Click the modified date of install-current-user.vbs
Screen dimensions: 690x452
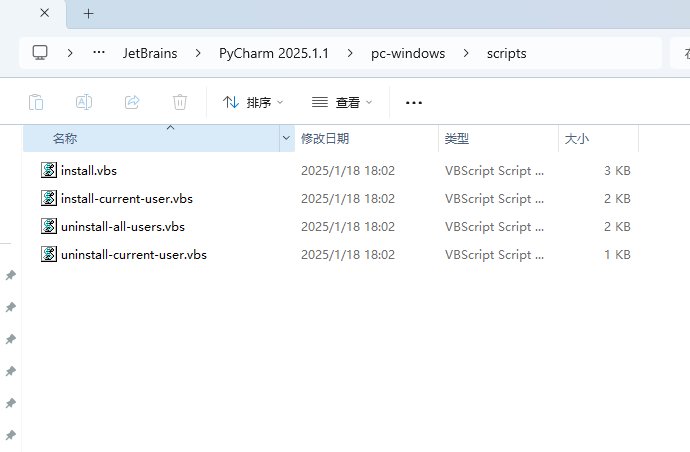pyautogui.click(x=348, y=199)
